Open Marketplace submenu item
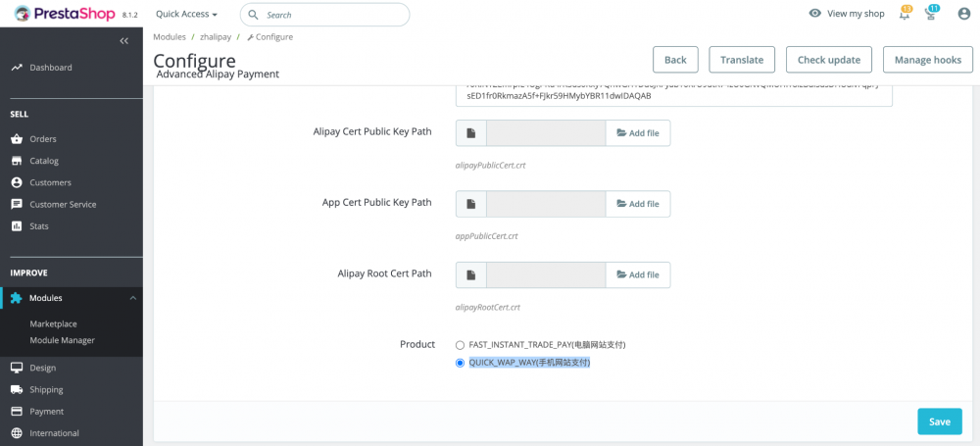This screenshot has height=446, width=980. 53,323
